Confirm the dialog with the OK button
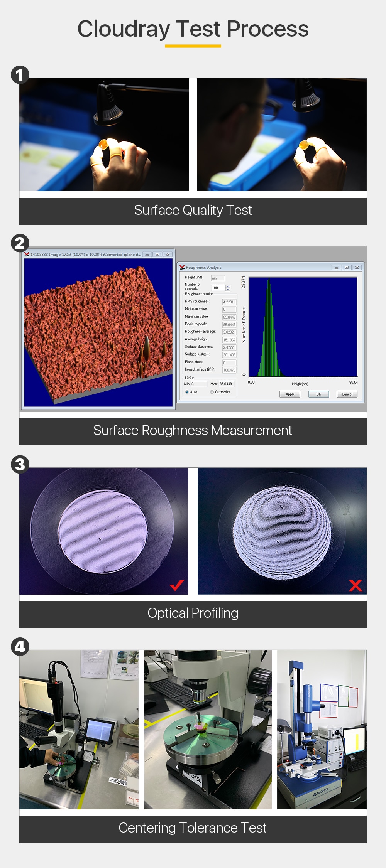The image size is (386, 868). click(319, 394)
